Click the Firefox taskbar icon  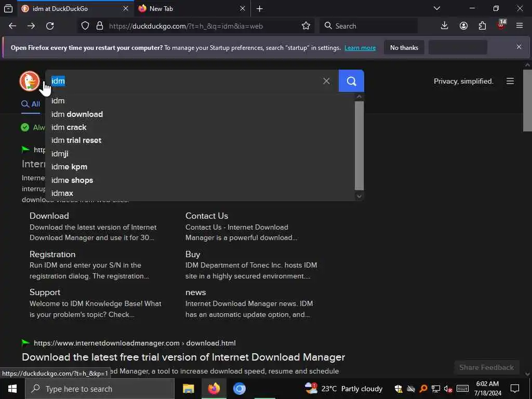[214, 389]
